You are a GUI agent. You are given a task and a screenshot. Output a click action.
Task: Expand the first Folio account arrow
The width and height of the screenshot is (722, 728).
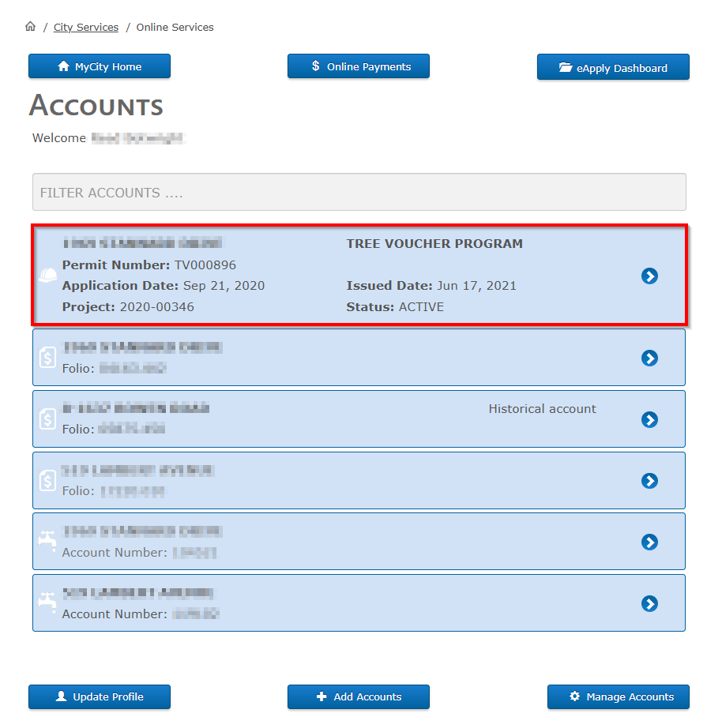point(649,358)
